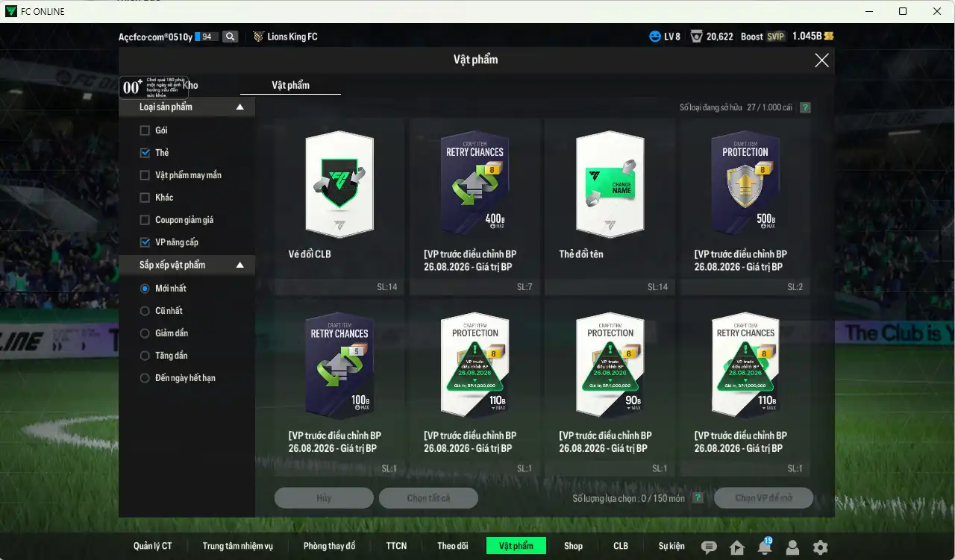The image size is (955, 560).
Task: Enable the Gói checkbox
Action: pyautogui.click(x=145, y=130)
